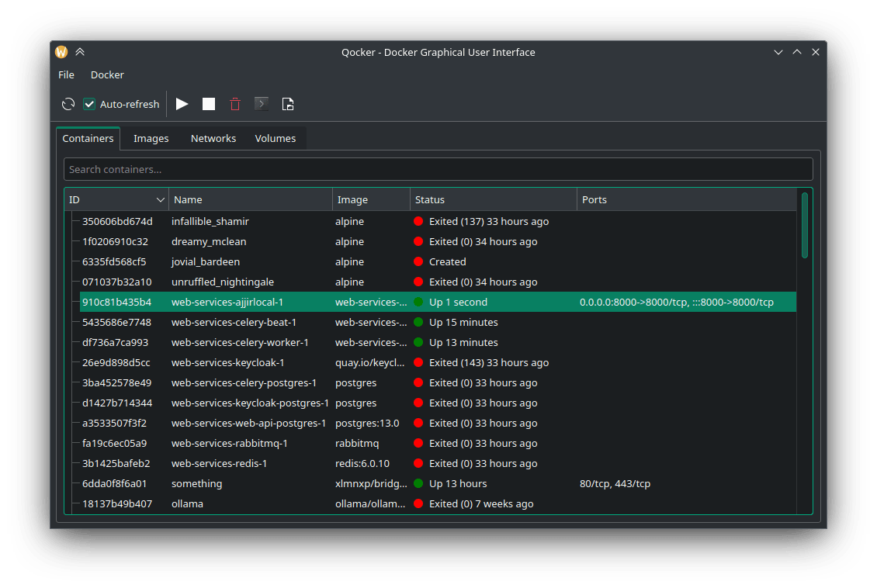Open the Docker menu
877x588 pixels.
pyautogui.click(x=107, y=75)
